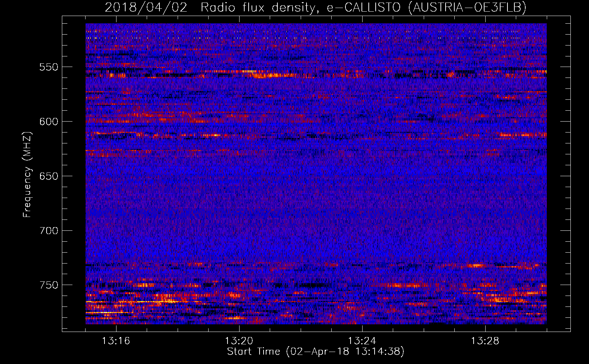Click the 600 frequency tick label

(49, 122)
